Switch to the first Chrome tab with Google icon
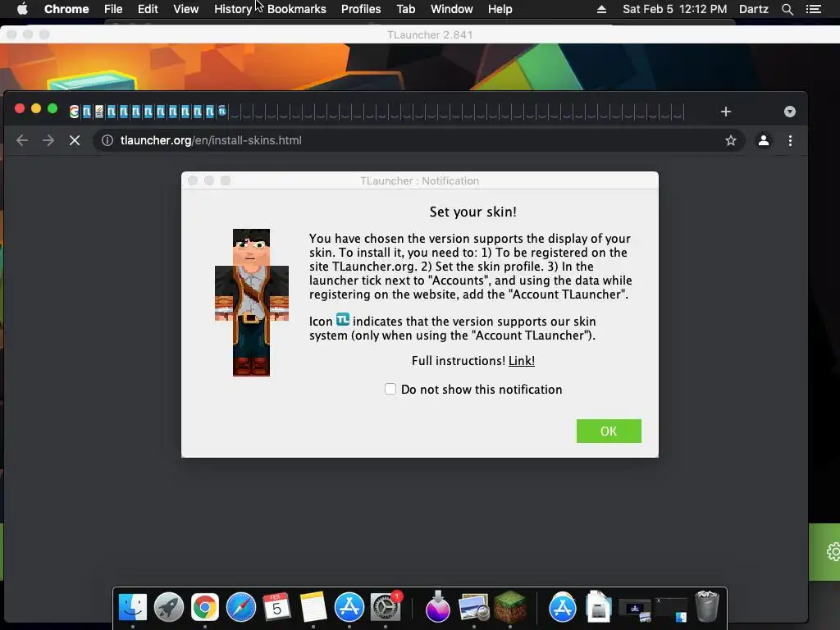This screenshot has height=630, width=840. pyautogui.click(x=75, y=112)
